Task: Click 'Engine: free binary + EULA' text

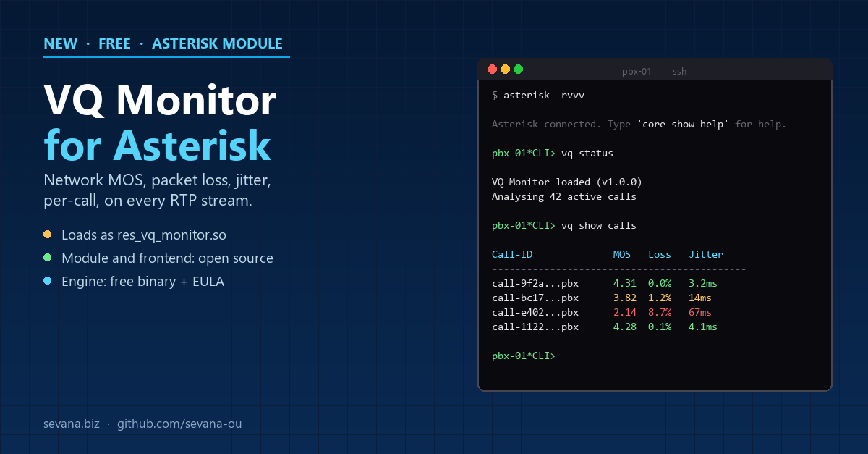Action: coord(143,282)
